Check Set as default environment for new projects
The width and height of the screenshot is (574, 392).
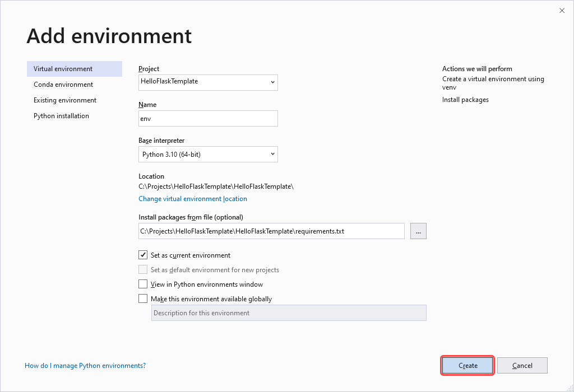coord(143,269)
